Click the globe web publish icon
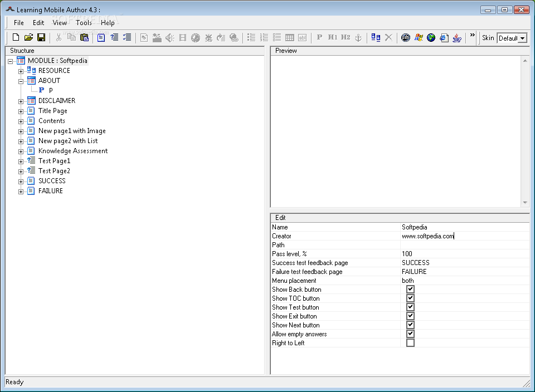The image size is (535, 392). point(431,37)
